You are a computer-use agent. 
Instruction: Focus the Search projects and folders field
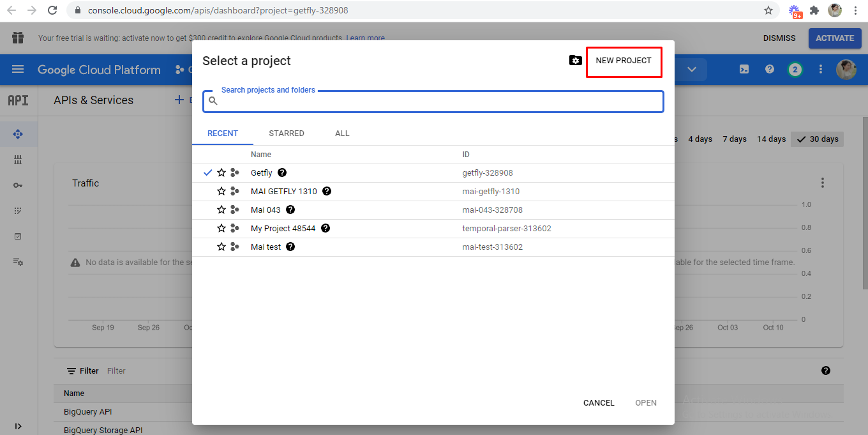(439, 102)
